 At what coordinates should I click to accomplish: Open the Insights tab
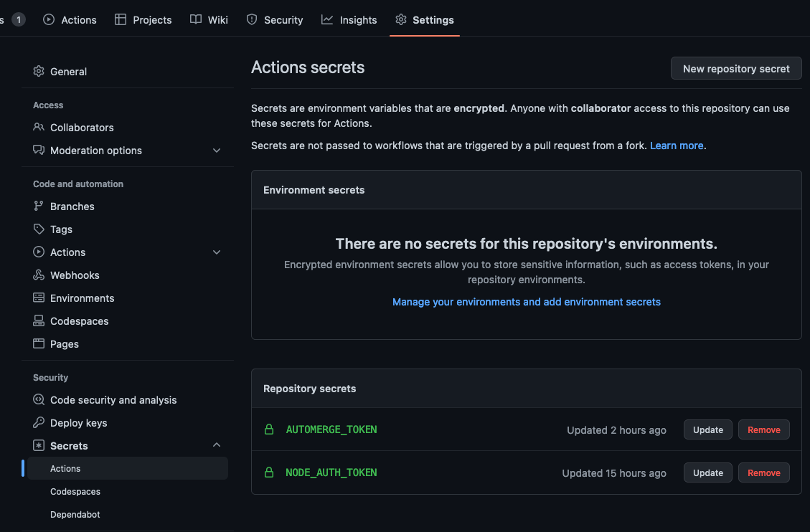click(x=349, y=19)
